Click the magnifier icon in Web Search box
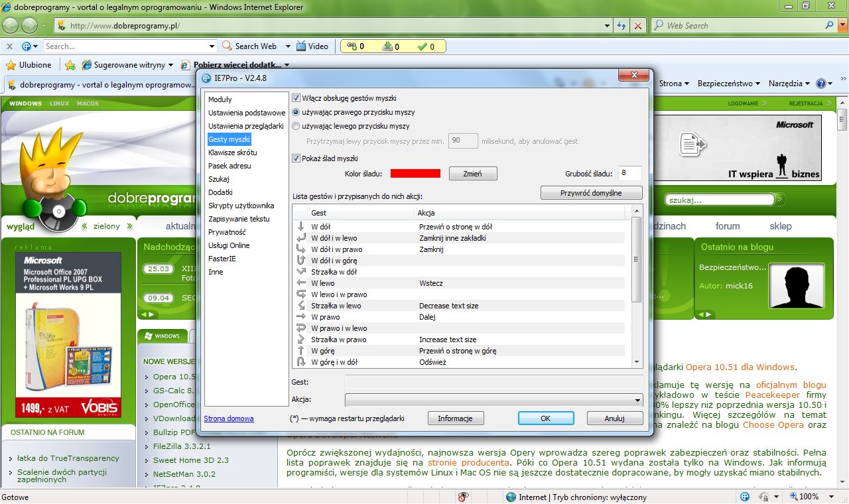The image size is (849, 504). [829, 25]
